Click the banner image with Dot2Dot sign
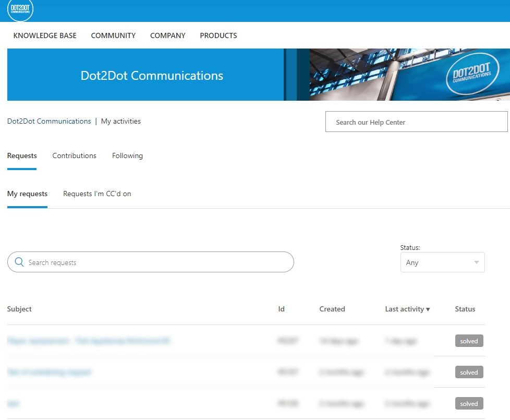Image resolution: width=510 pixels, height=420 pixels. tap(409, 75)
